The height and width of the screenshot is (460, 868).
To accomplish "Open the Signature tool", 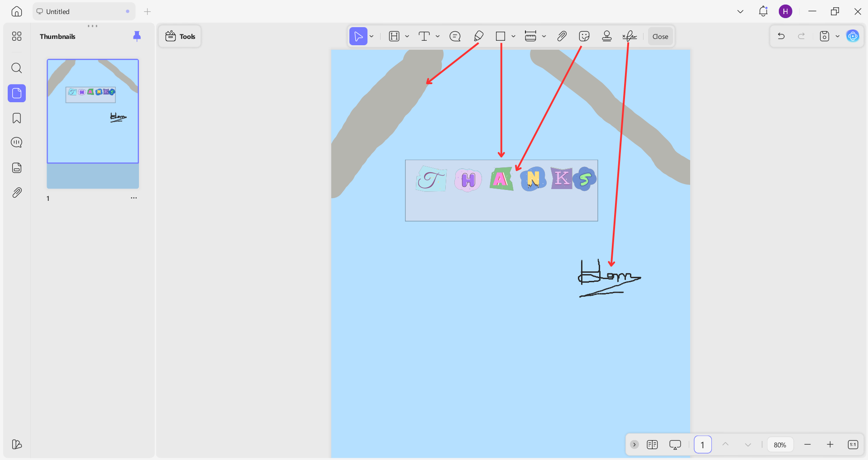I will coord(630,36).
